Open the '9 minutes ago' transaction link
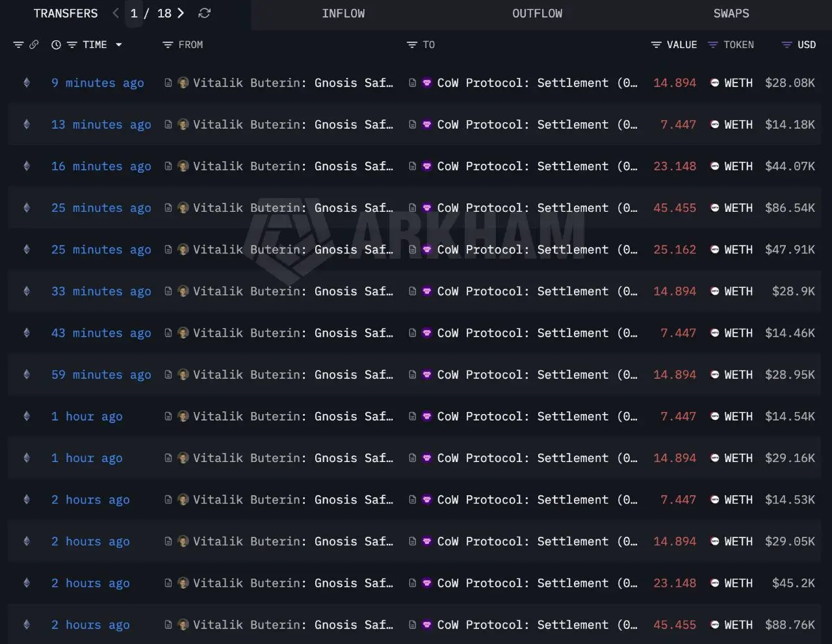This screenshot has height=644, width=832. click(97, 83)
